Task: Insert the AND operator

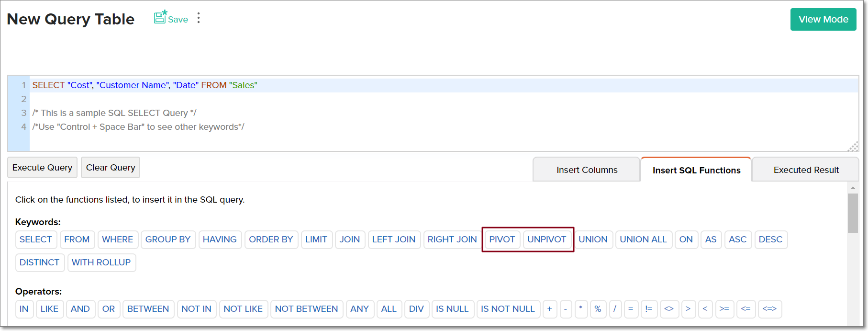Action: tap(80, 309)
